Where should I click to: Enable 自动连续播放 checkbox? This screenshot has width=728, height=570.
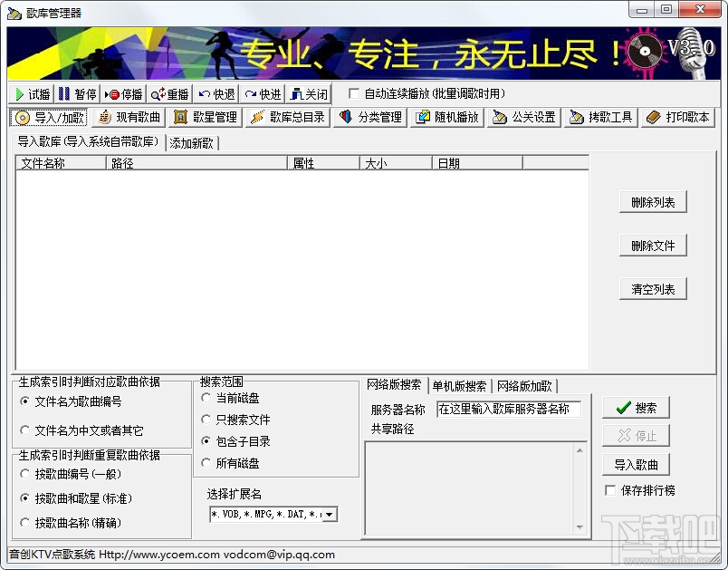click(x=354, y=94)
